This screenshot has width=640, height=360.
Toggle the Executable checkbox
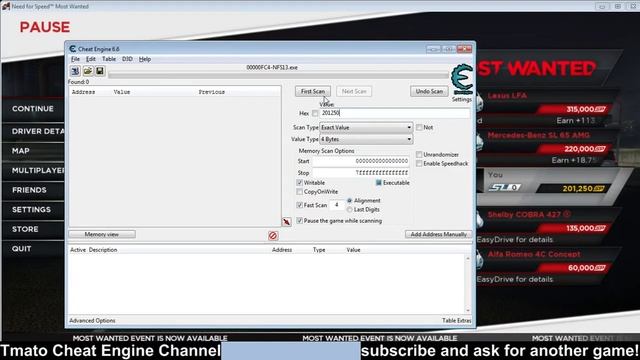tap(378, 183)
